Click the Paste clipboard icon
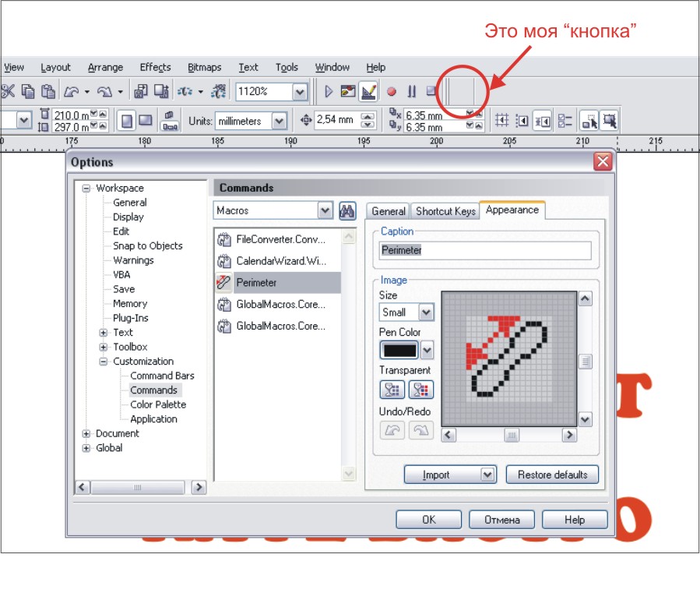 [x=48, y=92]
